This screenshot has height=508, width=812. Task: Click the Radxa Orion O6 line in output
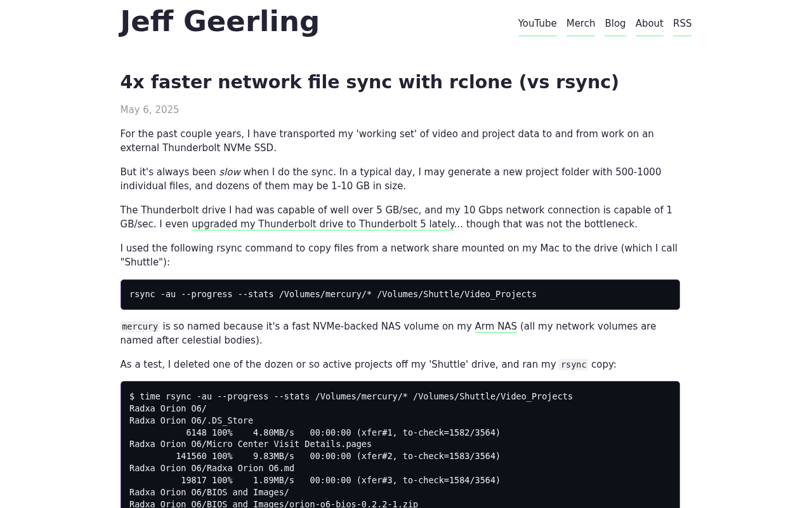(x=167, y=408)
